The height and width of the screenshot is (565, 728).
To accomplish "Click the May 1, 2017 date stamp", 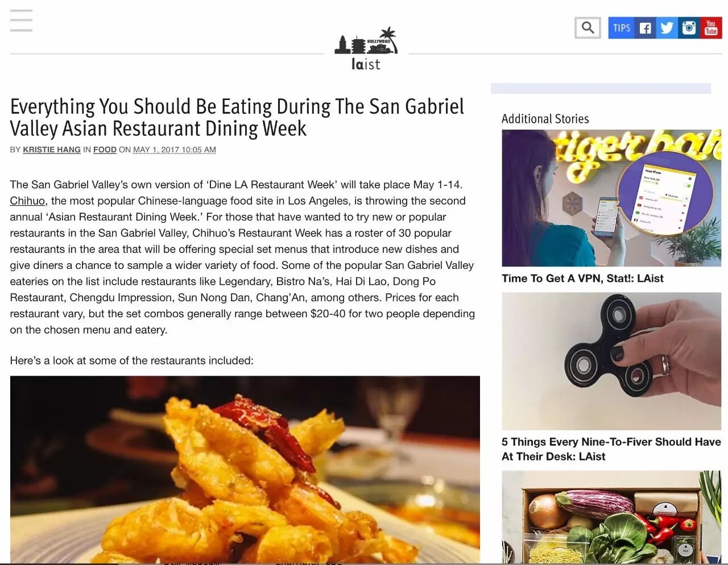I will point(175,149).
